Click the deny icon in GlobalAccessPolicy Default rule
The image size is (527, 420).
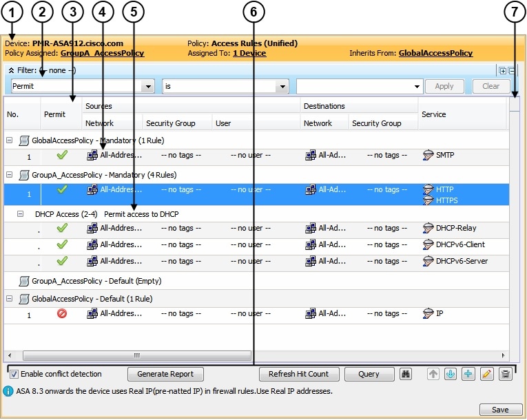pos(62,313)
